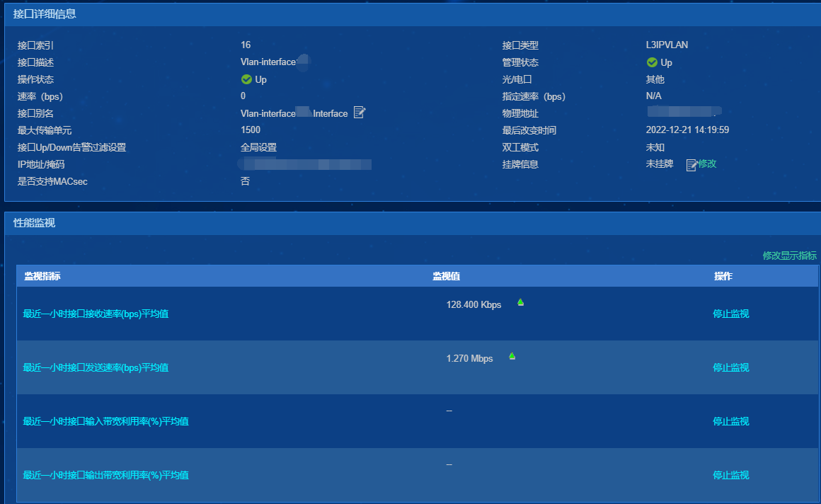Image resolution: width=821 pixels, height=504 pixels.
Task: Open the 最近一小时接口发送速率(bps)平均值 metric
Action: tap(96, 368)
